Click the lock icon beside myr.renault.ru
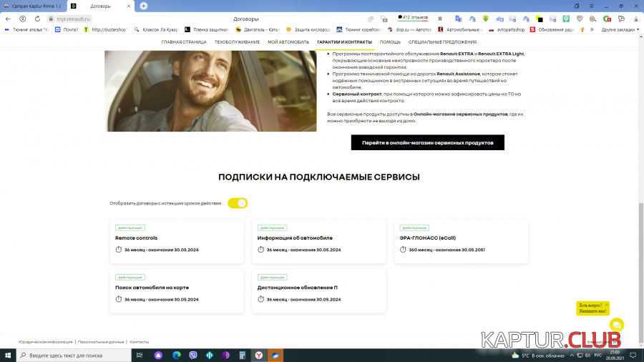The height and width of the screenshot is (362, 644). coord(51,19)
